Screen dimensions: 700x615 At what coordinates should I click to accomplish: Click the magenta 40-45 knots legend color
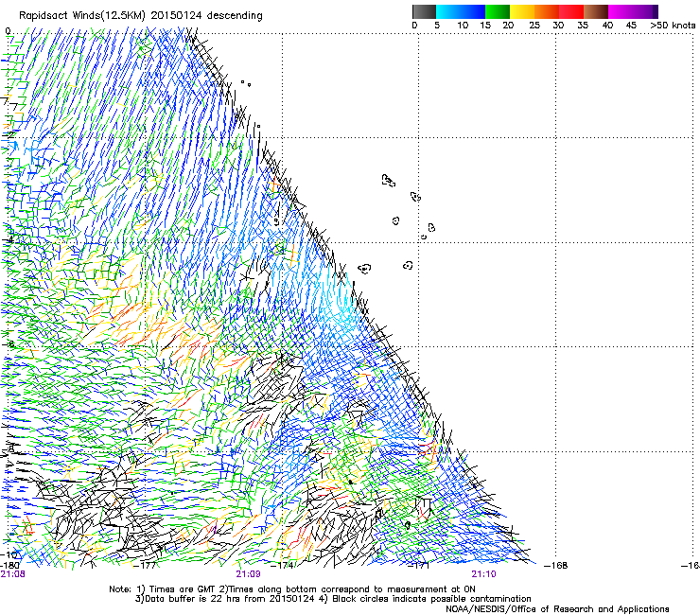pyautogui.click(x=621, y=11)
